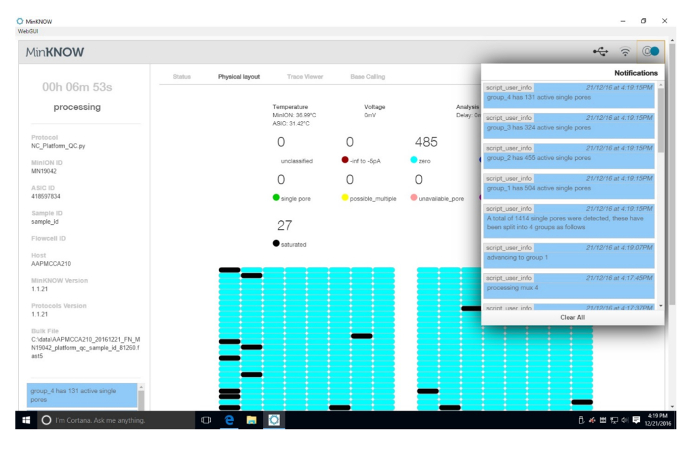Viewport: 700px width, 454px height.
Task: Open Task View in the taskbar
Action: (206, 420)
